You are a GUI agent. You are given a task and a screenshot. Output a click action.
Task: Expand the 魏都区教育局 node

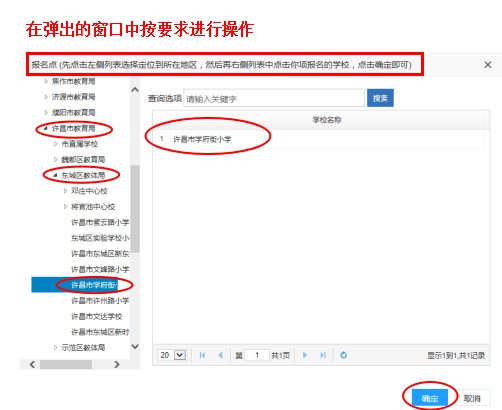pyautogui.click(x=56, y=160)
